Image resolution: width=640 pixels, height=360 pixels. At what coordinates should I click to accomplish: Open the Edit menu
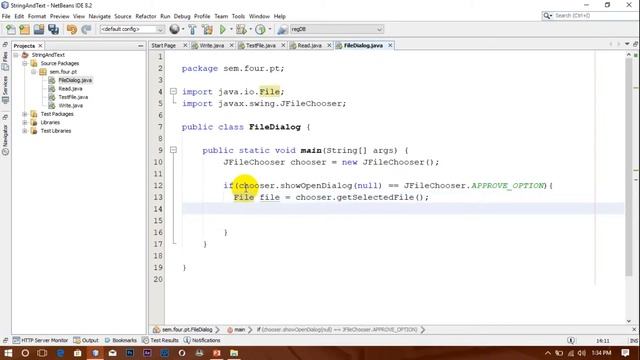[x=19, y=16]
